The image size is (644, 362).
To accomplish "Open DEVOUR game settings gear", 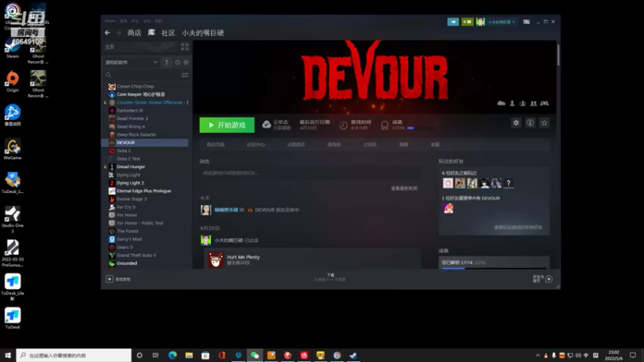I will coord(516,123).
